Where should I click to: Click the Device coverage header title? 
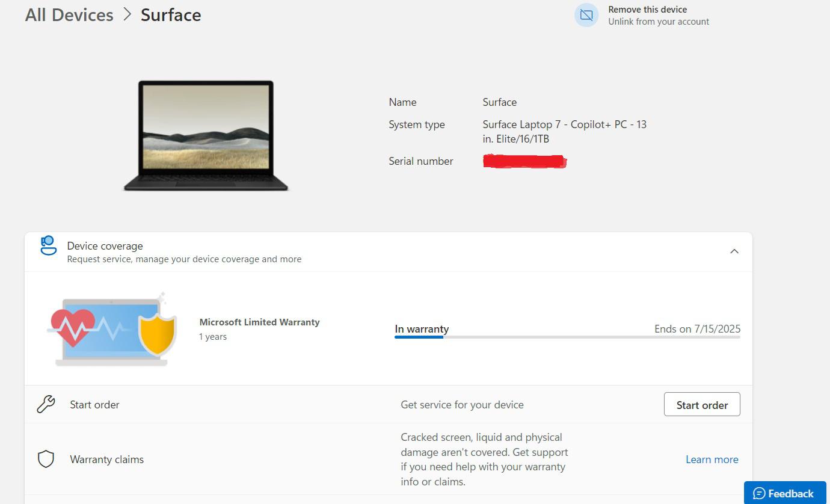click(x=105, y=246)
